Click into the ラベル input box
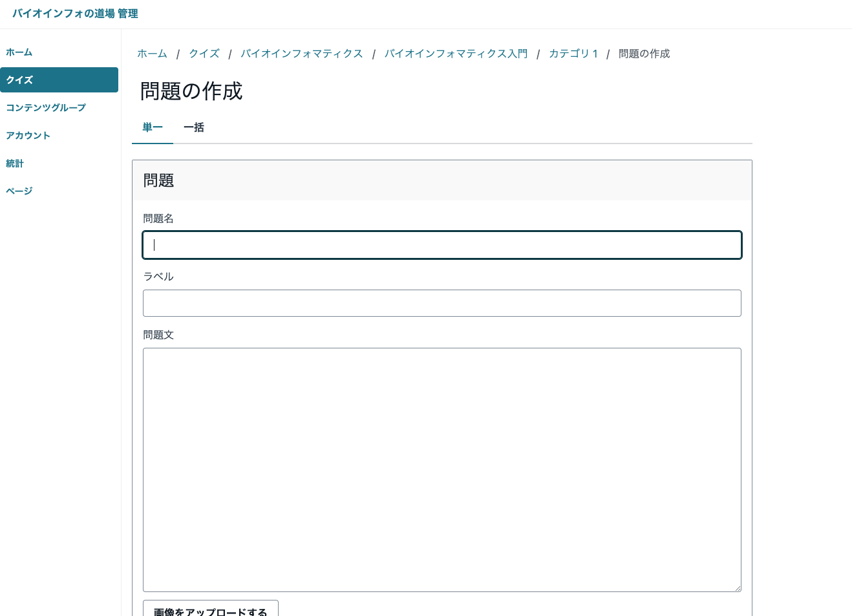The image size is (852, 616). coord(442,303)
